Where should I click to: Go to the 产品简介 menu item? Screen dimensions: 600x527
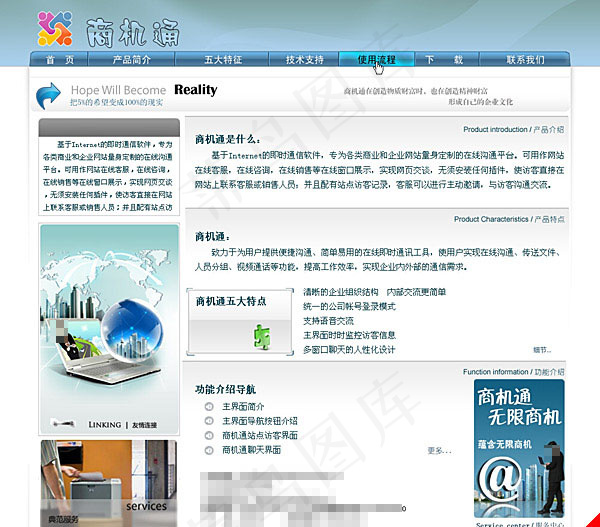132,60
